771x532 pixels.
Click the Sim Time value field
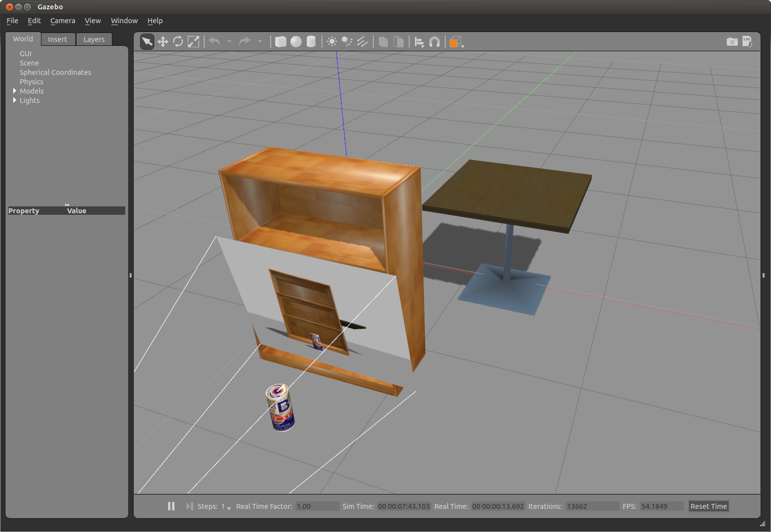pyautogui.click(x=404, y=506)
